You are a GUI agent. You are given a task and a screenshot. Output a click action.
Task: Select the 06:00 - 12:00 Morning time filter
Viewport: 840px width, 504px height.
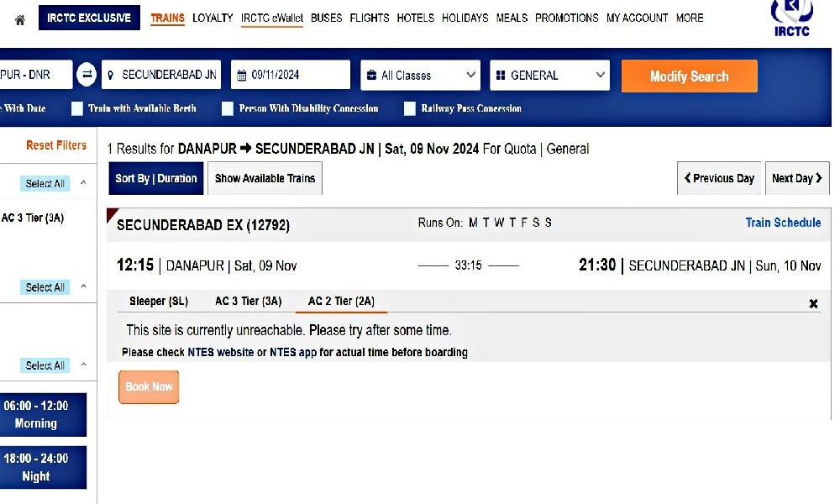click(x=44, y=414)
